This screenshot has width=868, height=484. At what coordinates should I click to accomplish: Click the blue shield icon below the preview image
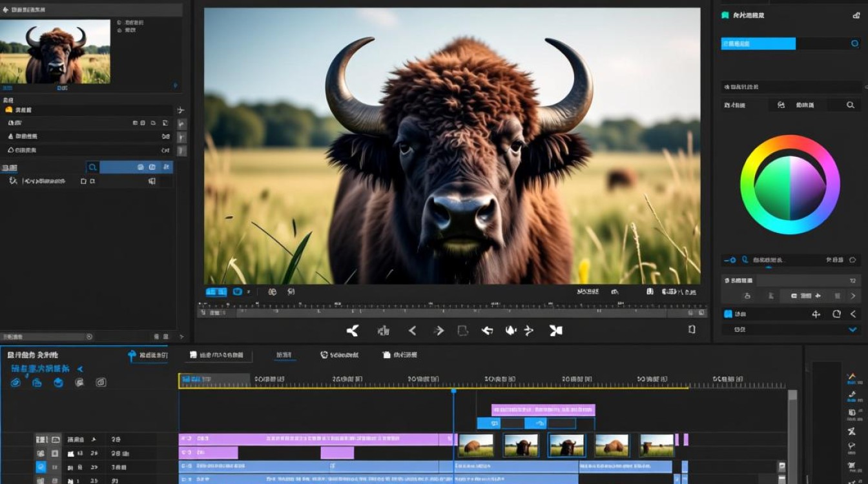pos(237,292)
